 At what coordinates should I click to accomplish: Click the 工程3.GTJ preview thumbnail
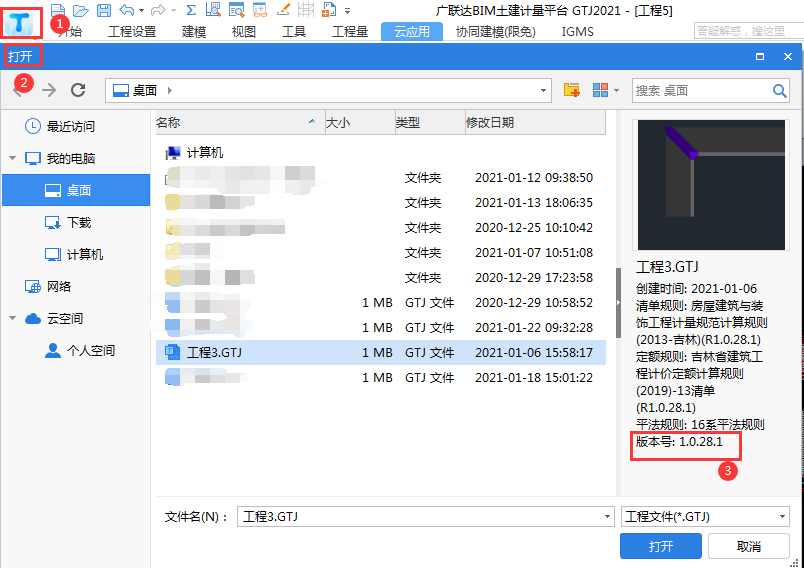pos(711,185)
